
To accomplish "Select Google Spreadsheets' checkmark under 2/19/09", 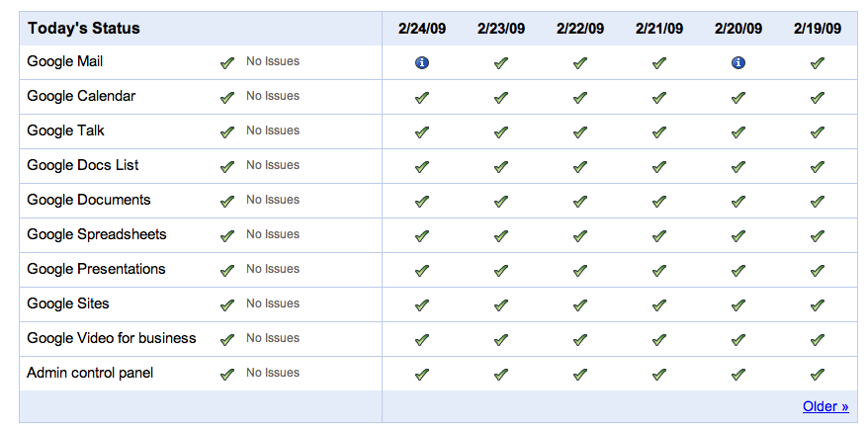I will point(817,236).
